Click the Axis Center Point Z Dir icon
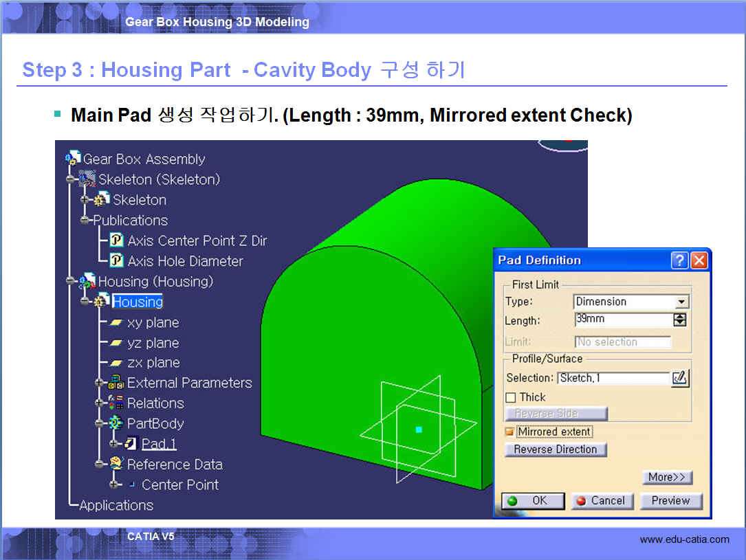 click(117, 240)
